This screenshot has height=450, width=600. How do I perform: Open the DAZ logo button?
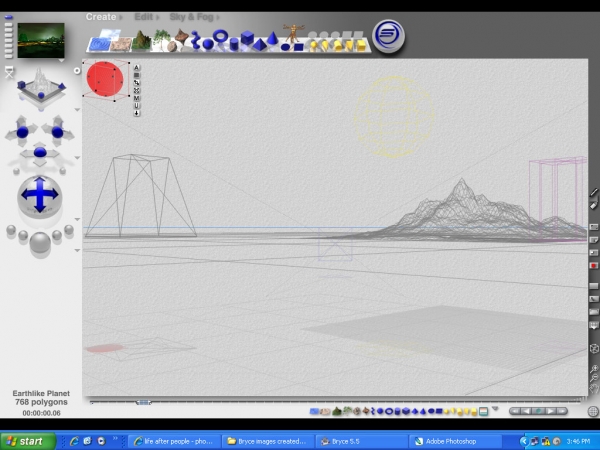click(x=388, y=36)
